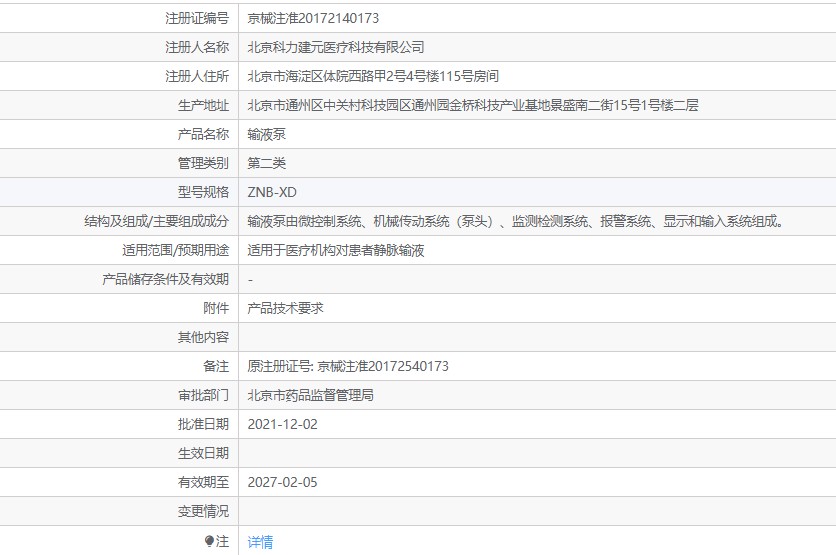Select registrant name 北京科力建元医疗科技有限公司
836x555 pixels.
coord(336,47)
